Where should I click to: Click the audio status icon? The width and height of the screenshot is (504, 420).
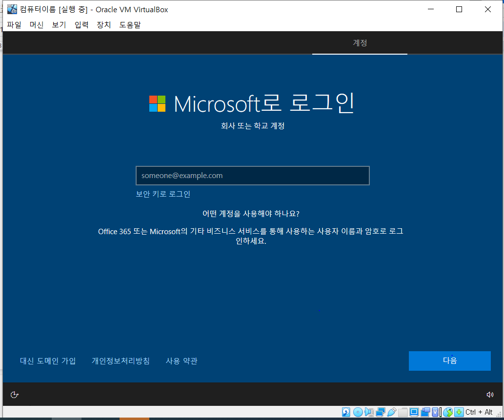coord(369,412)
